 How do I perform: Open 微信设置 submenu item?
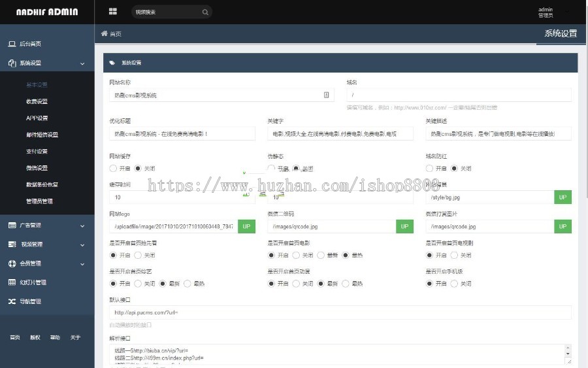pos(37,168)
